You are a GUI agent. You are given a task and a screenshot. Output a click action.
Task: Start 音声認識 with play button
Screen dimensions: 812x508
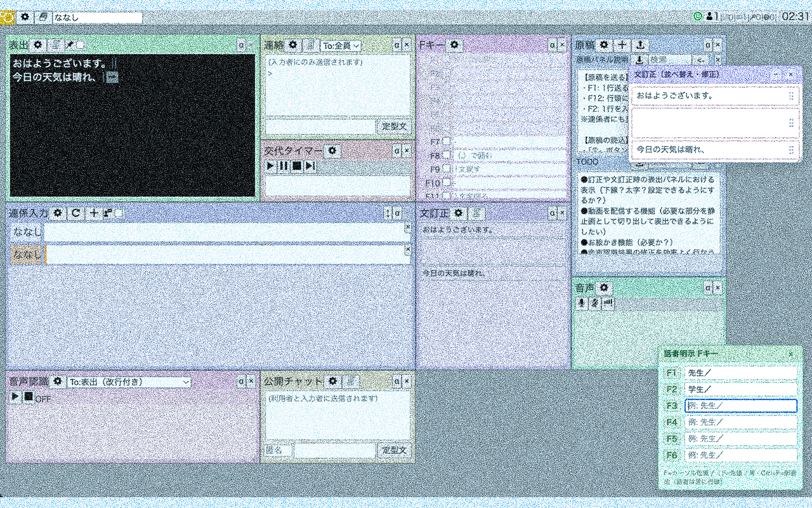[15, 396]
